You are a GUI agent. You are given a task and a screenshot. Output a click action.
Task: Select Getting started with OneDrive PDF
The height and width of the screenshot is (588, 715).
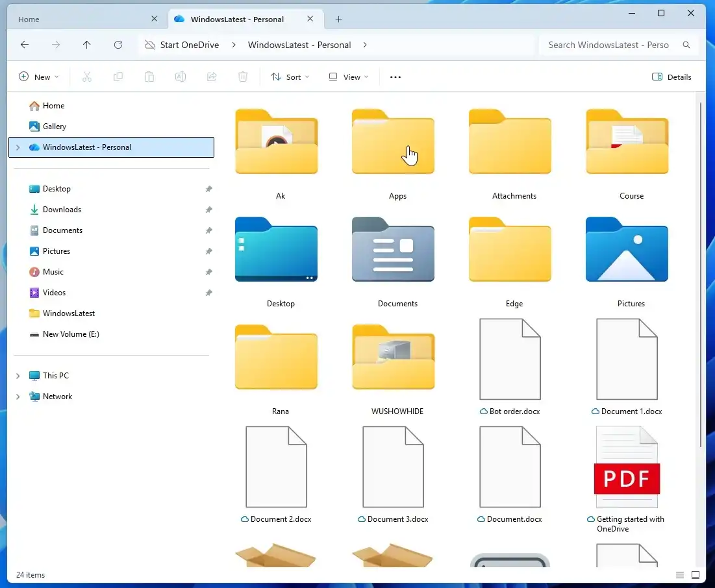pyautogui.click(x=627, y=480)
